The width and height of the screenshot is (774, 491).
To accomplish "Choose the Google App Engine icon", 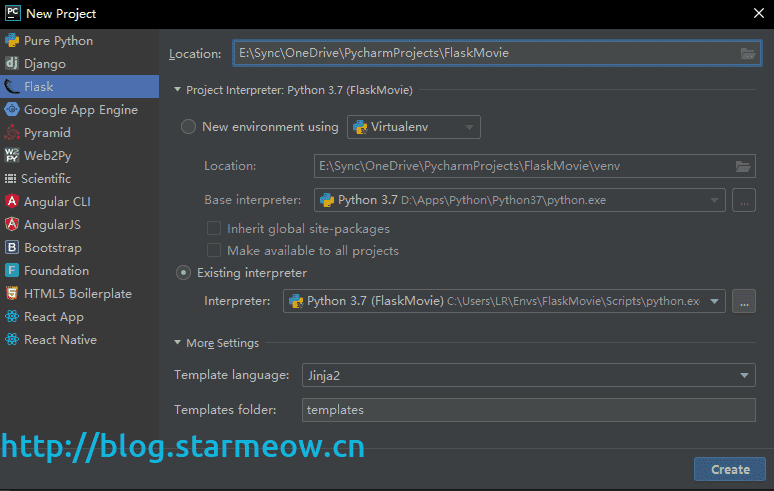I will tap(12, 110).
